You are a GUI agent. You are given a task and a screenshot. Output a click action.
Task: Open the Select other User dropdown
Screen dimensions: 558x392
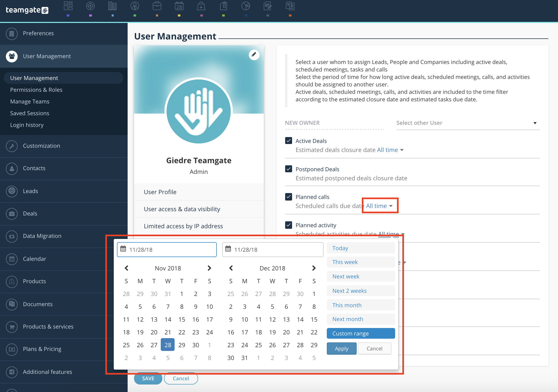(x=468, y=123)
